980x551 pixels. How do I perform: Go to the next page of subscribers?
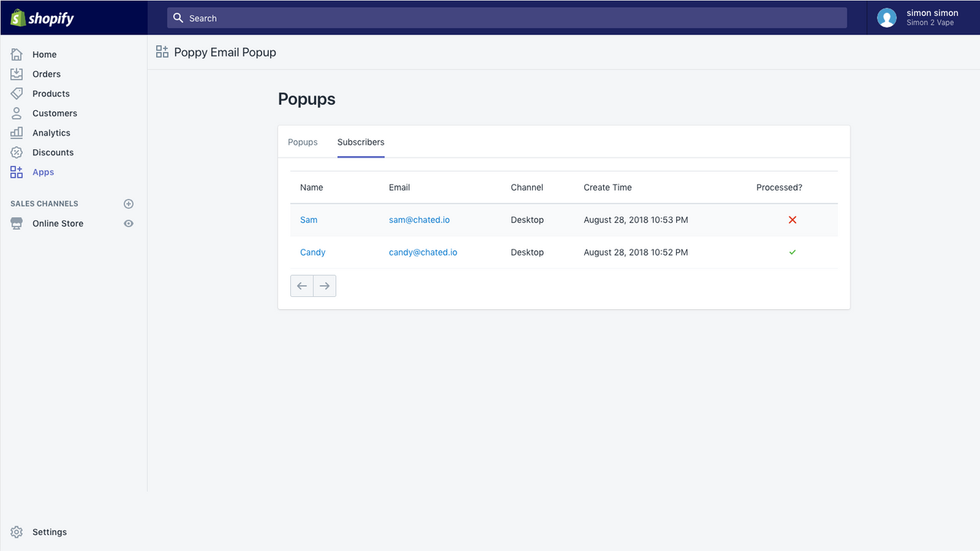click(324, 285)
